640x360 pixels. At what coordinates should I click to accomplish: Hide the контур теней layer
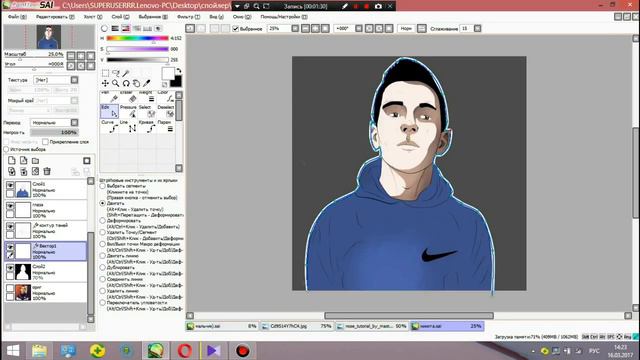click(10, 227)
